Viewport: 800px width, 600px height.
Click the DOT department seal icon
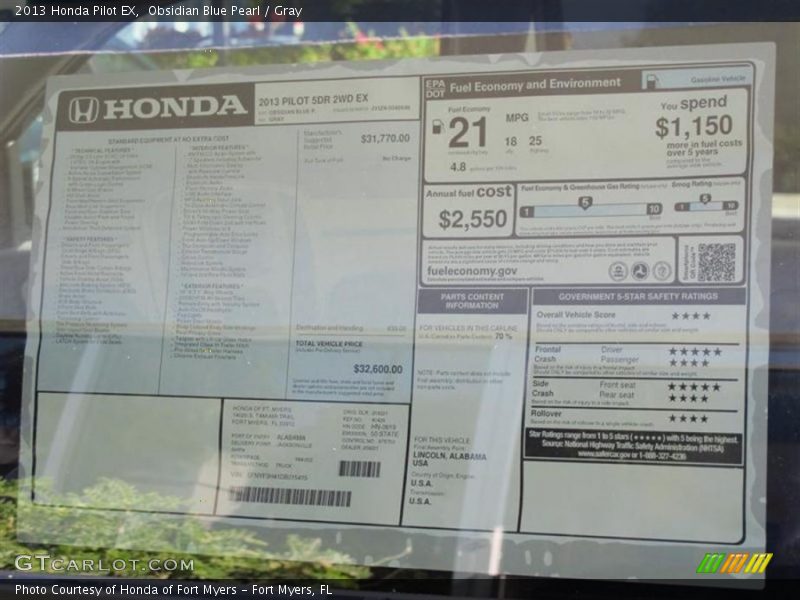coord(639,271)
